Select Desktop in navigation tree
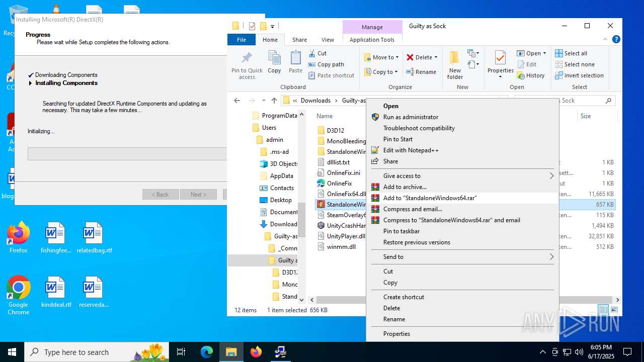This screenshot has height=362, width=644. click(281, 200)
